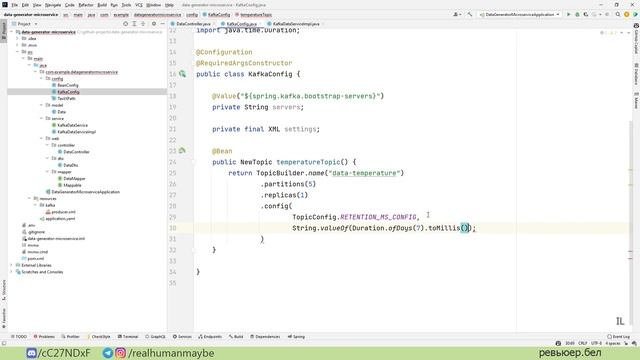Open the Favorites tool window

click(4, 318)
